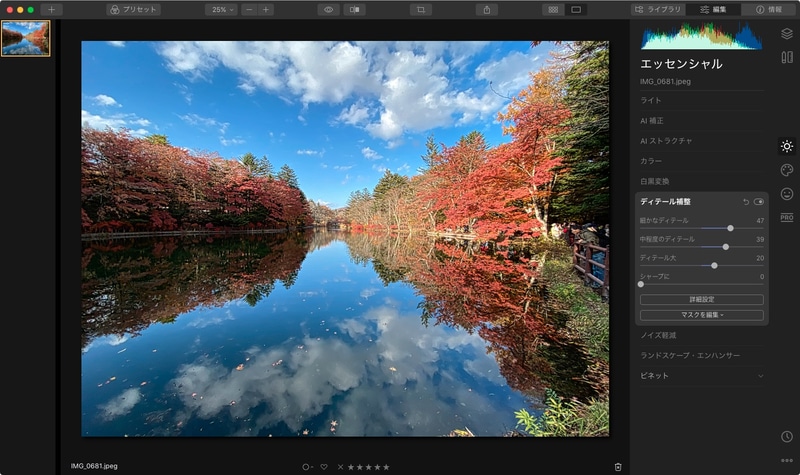This screenshot has height=475, width=800.
Task: Select the crop tool in the toolbar
Action: [x=421, y=10]
